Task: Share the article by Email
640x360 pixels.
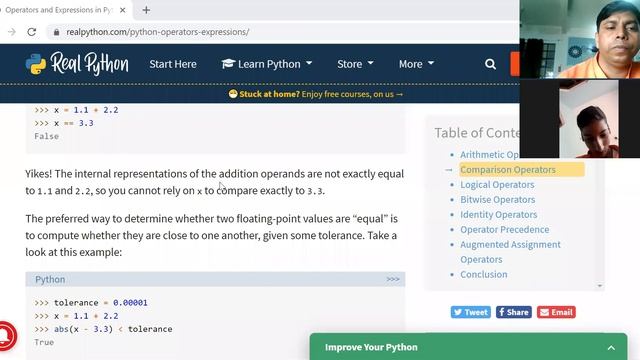Action: pos(556,312)
